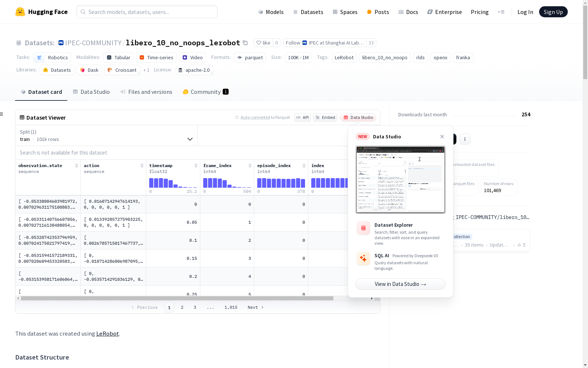Screen dimensions: 588x368
Task: Select the 100K - 1M size tag
Action: pos(298,57)
